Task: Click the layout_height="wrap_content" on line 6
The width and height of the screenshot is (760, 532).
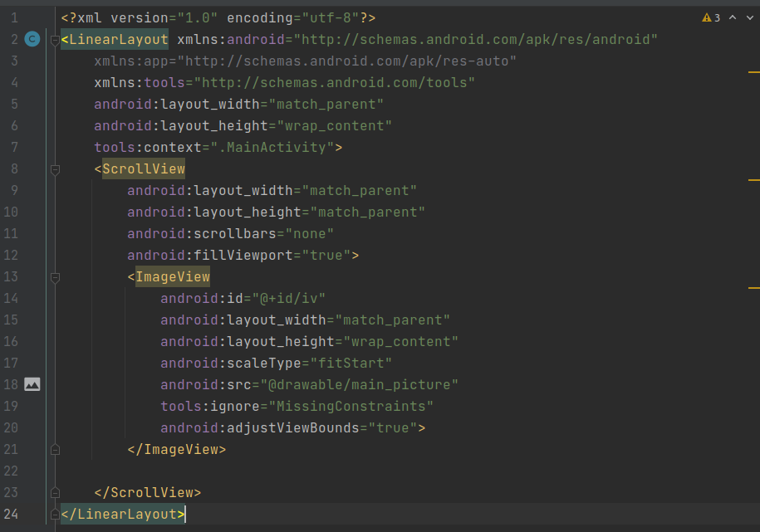Action: tap(243, 126)
